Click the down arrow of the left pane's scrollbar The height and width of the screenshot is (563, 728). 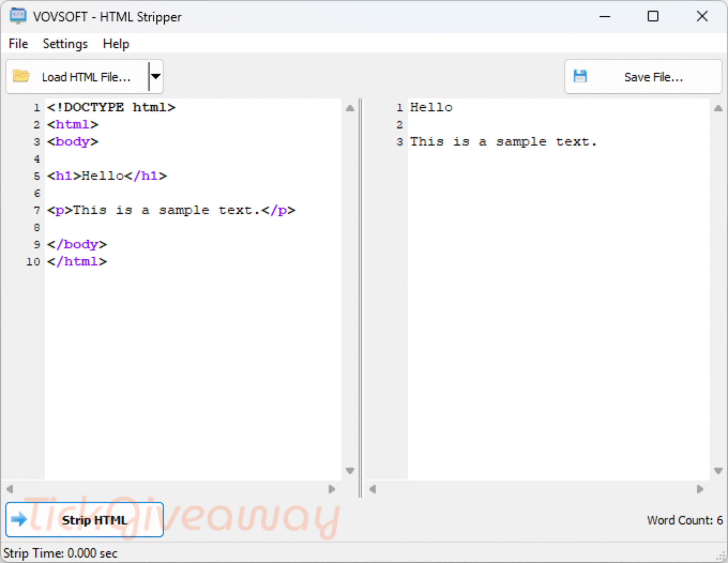pyautogui.click(x=350, y=471)
